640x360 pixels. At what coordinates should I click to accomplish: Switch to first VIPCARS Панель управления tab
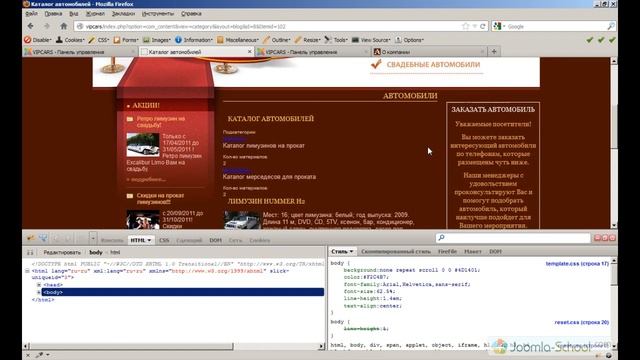80,52
